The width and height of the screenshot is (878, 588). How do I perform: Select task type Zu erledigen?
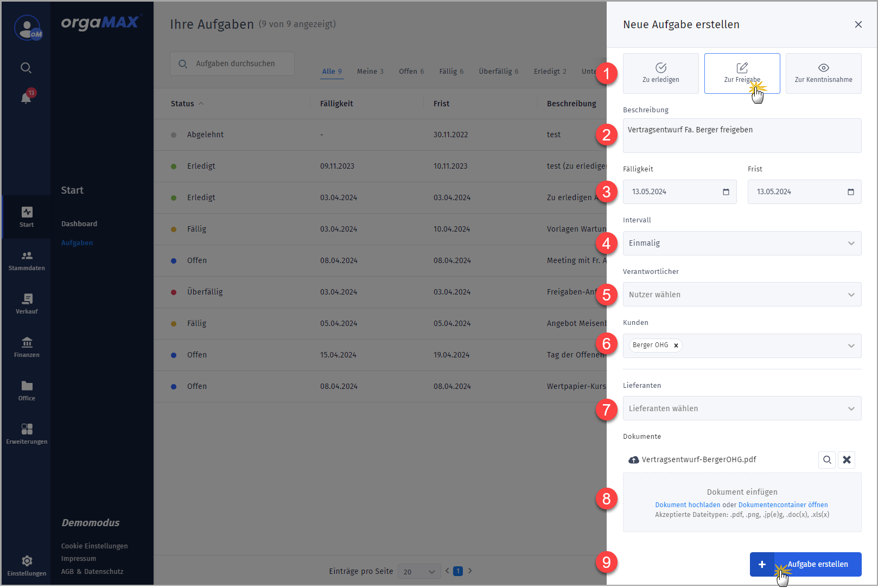(661, 73)
